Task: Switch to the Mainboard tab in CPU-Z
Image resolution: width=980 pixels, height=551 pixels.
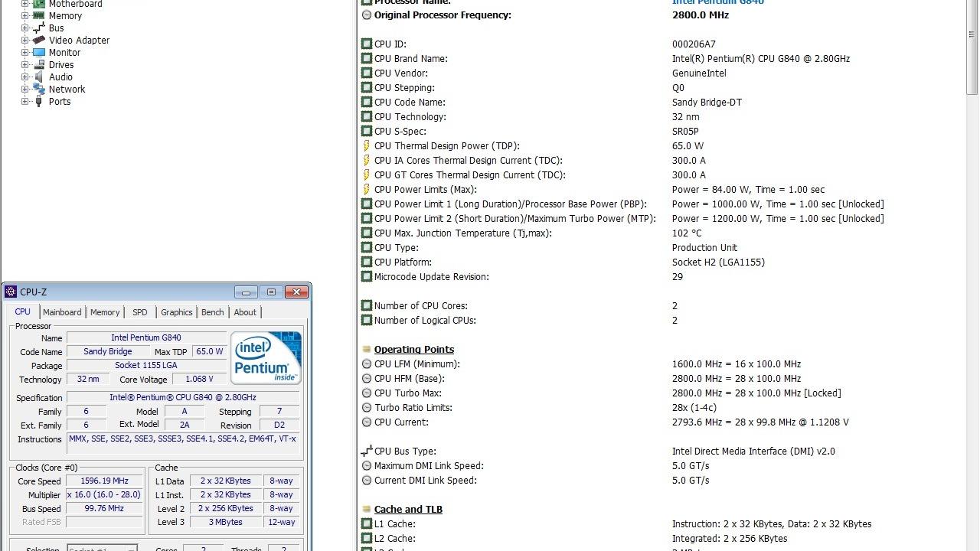Action: coord(62,312)
